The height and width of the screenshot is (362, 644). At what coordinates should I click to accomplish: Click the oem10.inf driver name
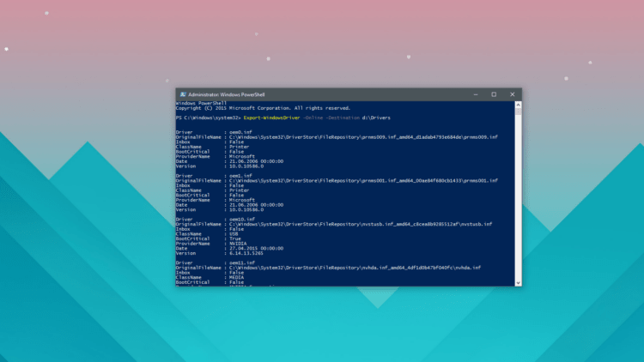click(x=241, y=220)
